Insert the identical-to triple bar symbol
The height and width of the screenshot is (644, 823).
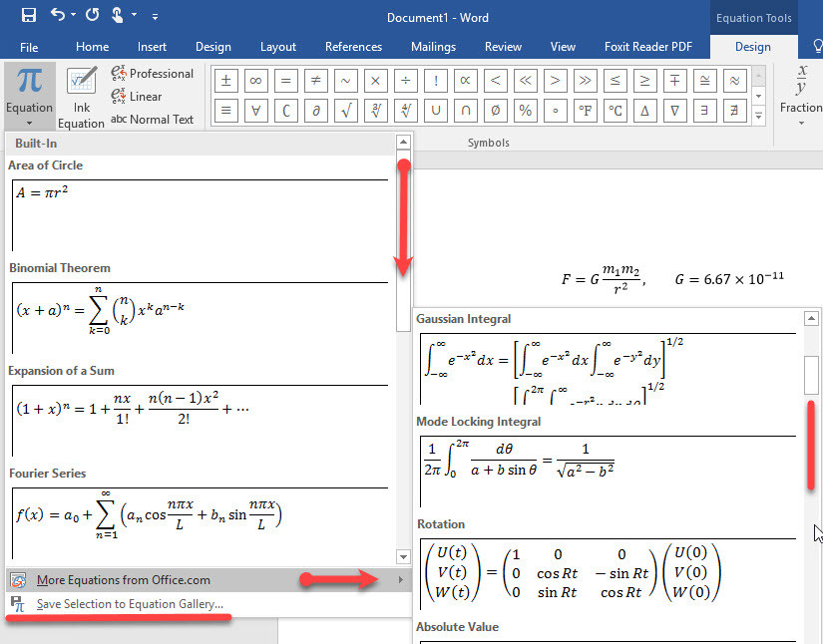pos(225,110)
